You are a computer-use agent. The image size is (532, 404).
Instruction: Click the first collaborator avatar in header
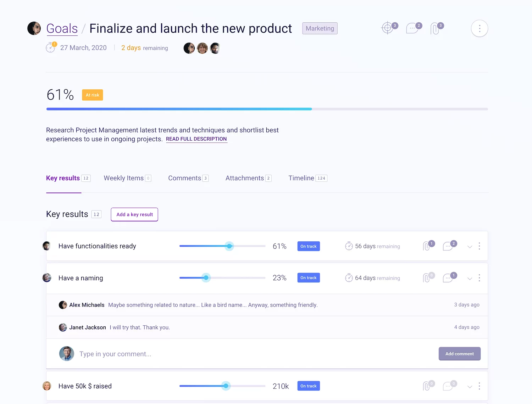189,48
